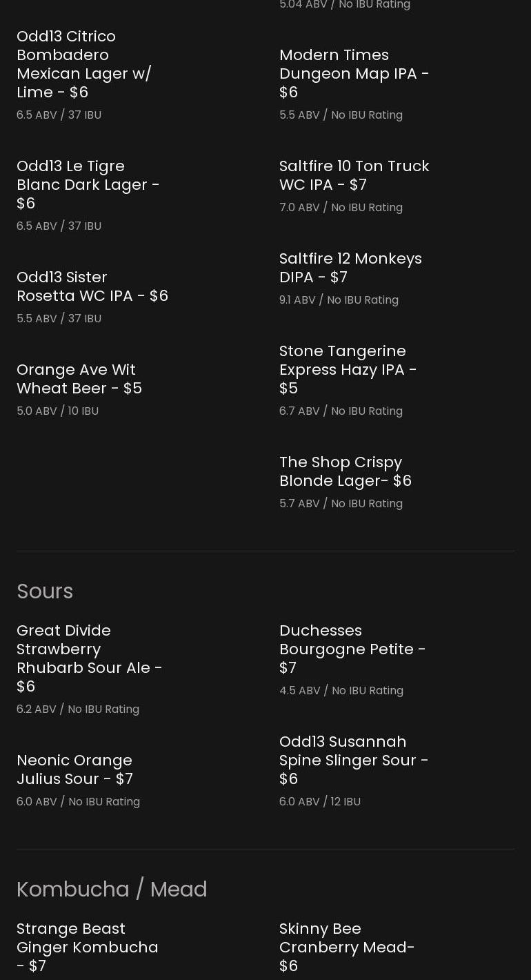The image size is (531, 980).
Task: Click The Shop Crispy Blonde Lager
Action: pyautogui.click(x=345, y=471)
